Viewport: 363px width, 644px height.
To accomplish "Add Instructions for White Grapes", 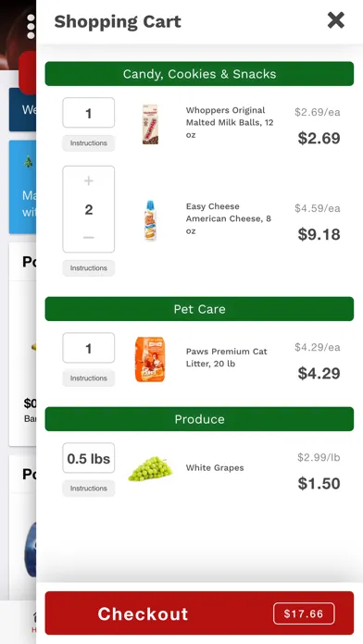I will coord(88,489).
